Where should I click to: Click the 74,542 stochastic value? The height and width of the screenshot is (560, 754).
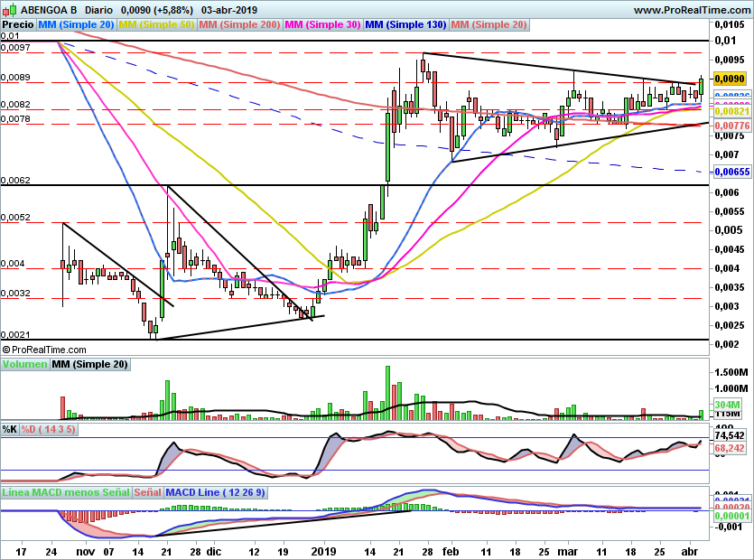(x=730, y=436)
